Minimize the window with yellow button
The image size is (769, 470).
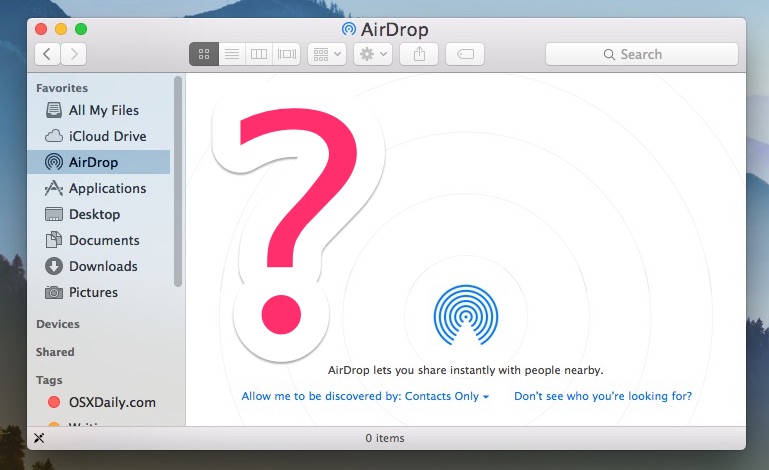pyautogui.click(x=61, y=29)
